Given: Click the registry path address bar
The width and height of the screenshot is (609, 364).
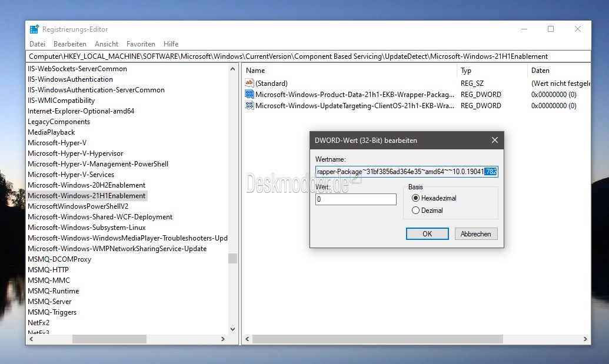Looking at the screenshot, I should [308, 56].
